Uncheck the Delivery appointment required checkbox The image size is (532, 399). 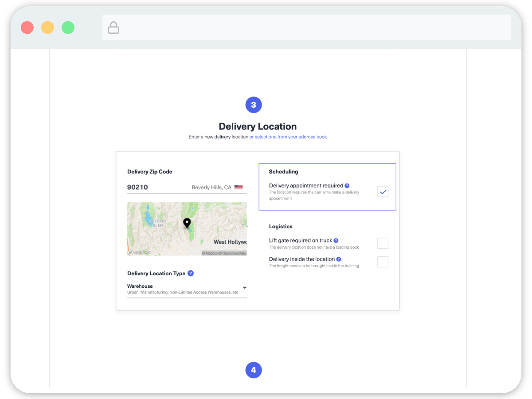pyautogui.click(x=383, y=192)
